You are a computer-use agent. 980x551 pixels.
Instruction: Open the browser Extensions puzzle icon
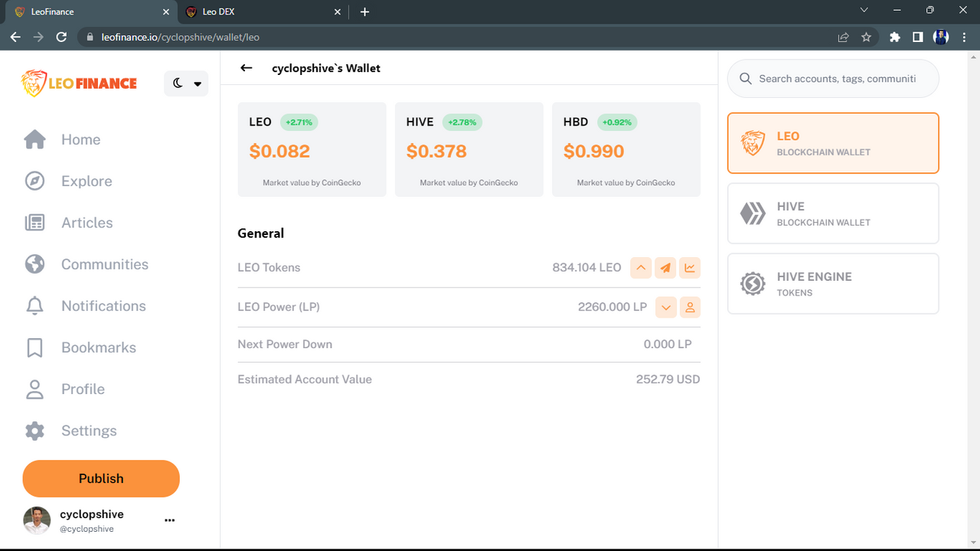click(x=894, y=37)
